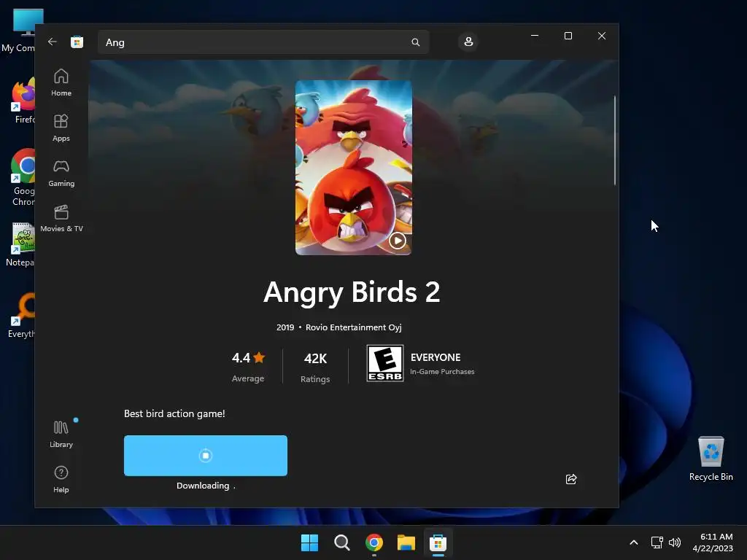This screenshot has width=747, height=560.
Task: Open the Gaming section in sidebar
Action: (x=61, y=174)
